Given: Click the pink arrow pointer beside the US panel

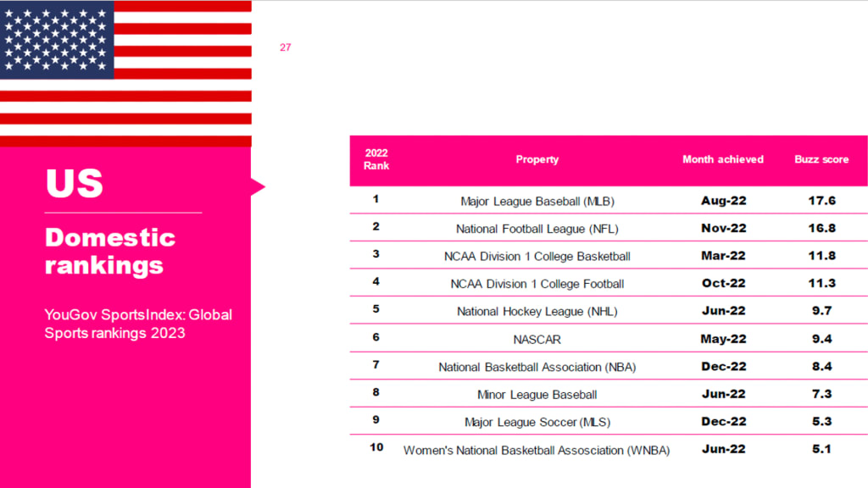Looking at the screenshot, I should pos(258,186).
